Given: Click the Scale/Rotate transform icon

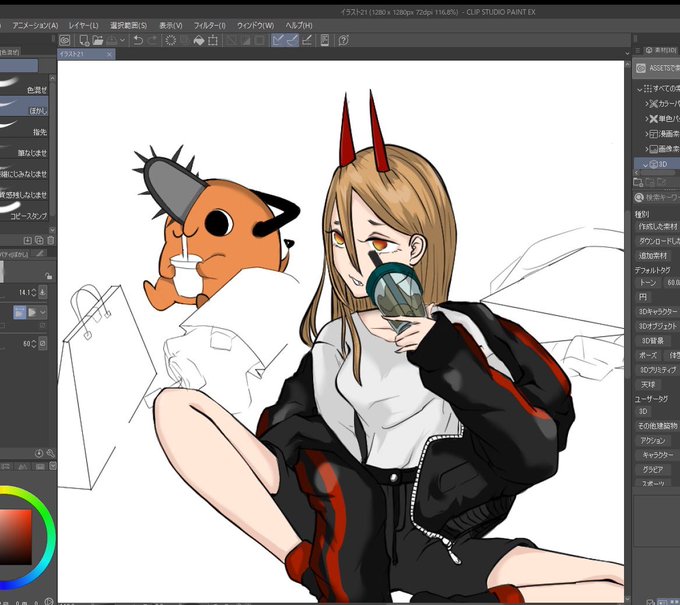Looking at the screenshot, I should (213, 40).
